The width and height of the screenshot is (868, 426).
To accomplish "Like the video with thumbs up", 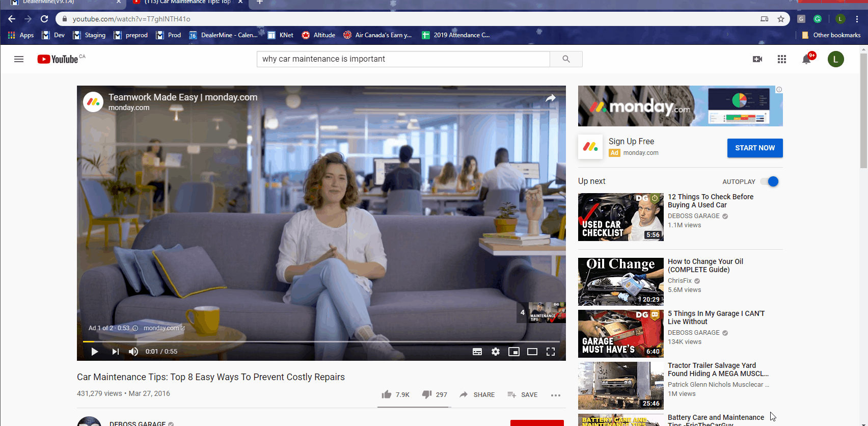I will 387,394.
